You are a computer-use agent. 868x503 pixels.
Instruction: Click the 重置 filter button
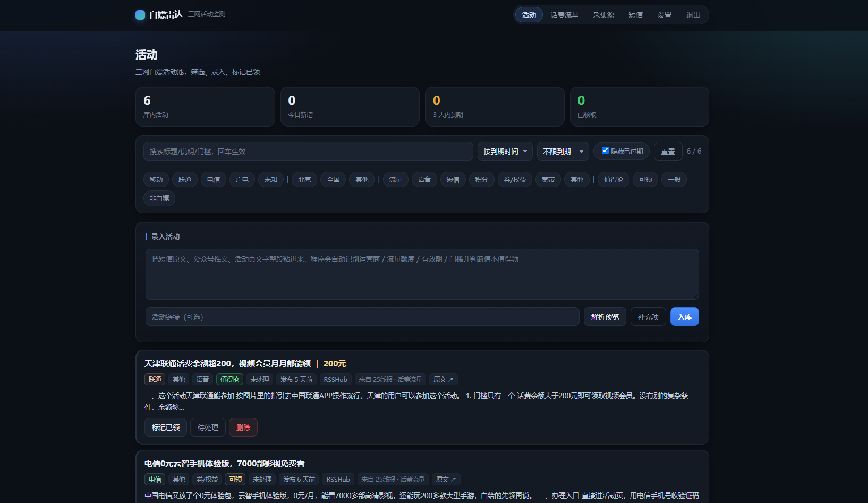pyautogui.click(x=668, y=152)
